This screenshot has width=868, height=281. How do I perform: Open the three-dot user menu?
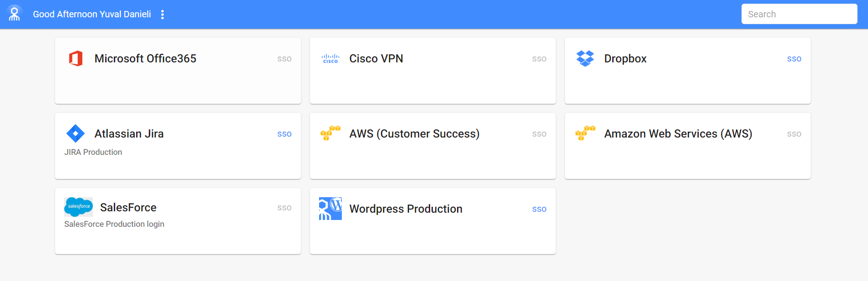click(x=162, y=15)
